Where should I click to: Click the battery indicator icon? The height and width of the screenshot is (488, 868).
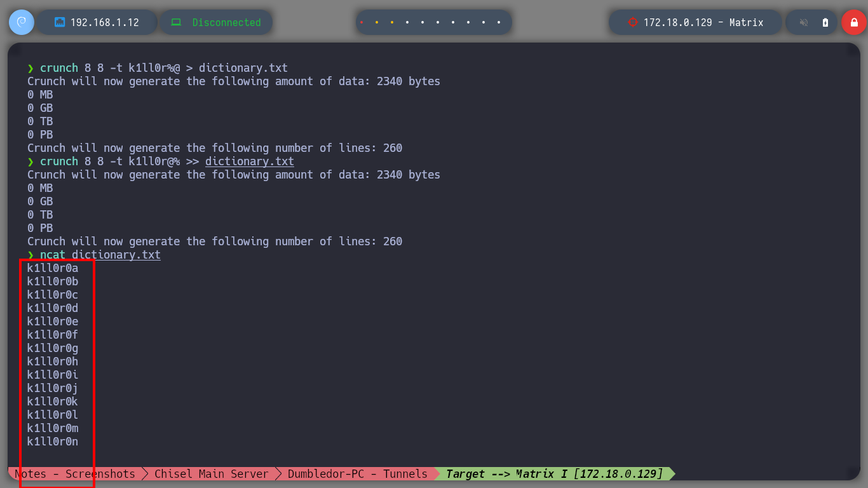825,22
